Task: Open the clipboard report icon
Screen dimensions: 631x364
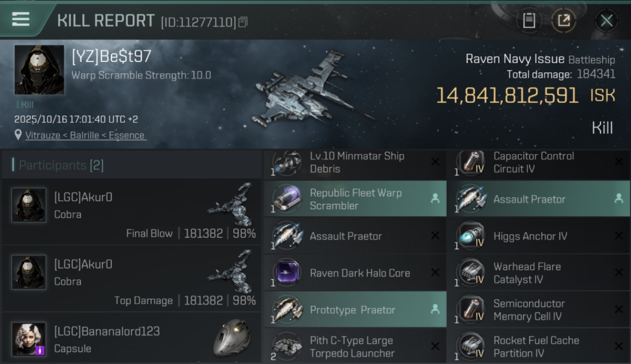Action: pos(529,20)
